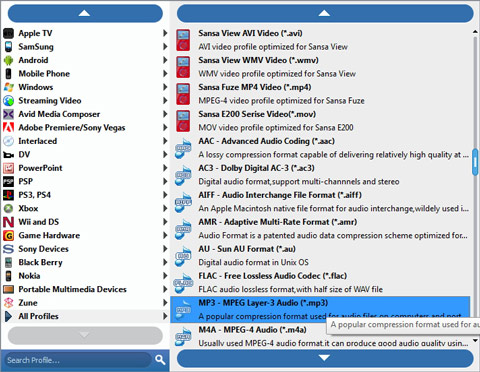Click the Apple TV category icon

point(8,33)
